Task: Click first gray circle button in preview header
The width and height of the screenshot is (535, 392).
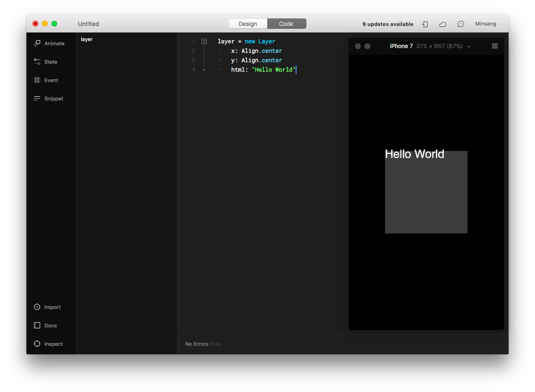Action: coord(358,46)
